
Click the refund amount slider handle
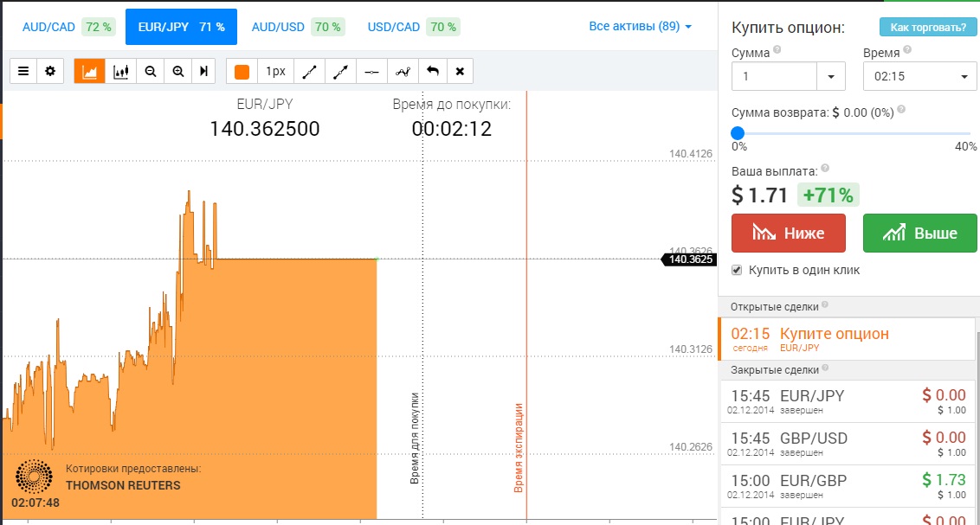(x=738, y=133)
